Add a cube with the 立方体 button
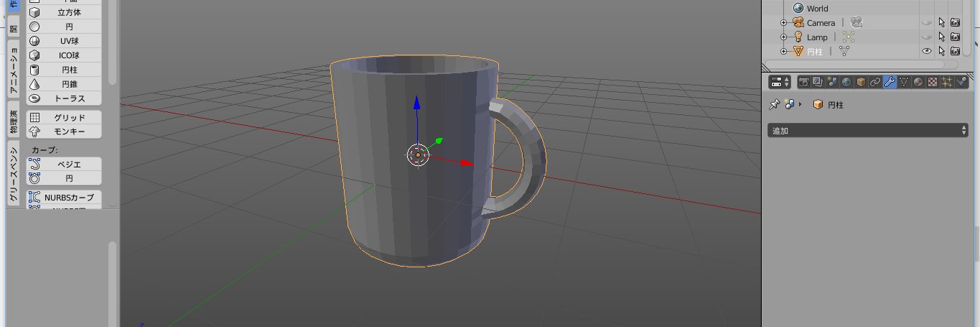Screen dimensions: 980x327 point(64,12)
